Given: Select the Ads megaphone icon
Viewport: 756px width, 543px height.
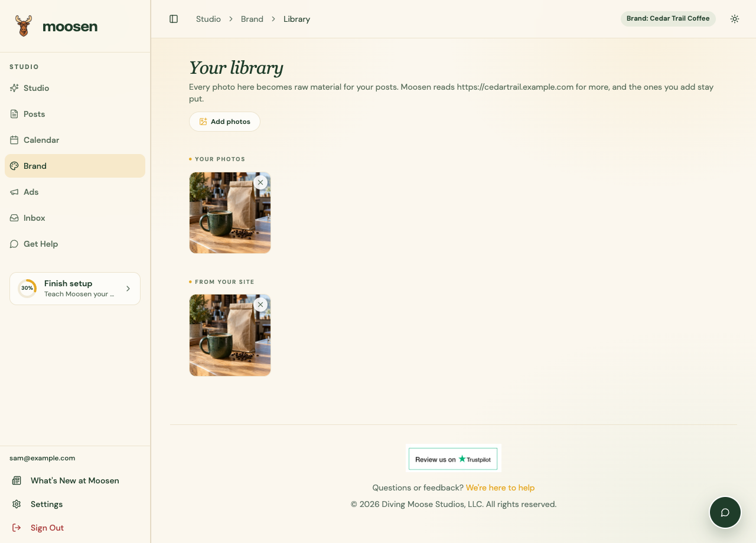Looking at the screenshot, I should tap(14, 192).
